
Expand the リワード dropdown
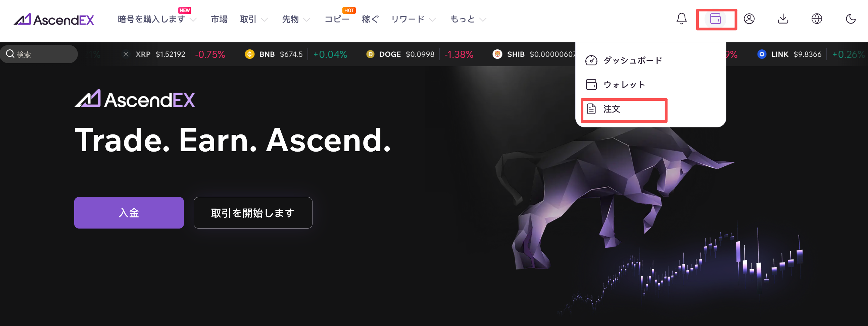pyautogui.click(x=414, y=19)
